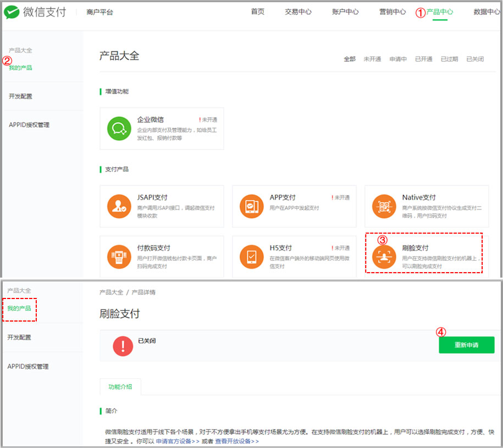Screen dimensions: 503x448
Task: Filter products by 已过期
Action: [450, 59]
